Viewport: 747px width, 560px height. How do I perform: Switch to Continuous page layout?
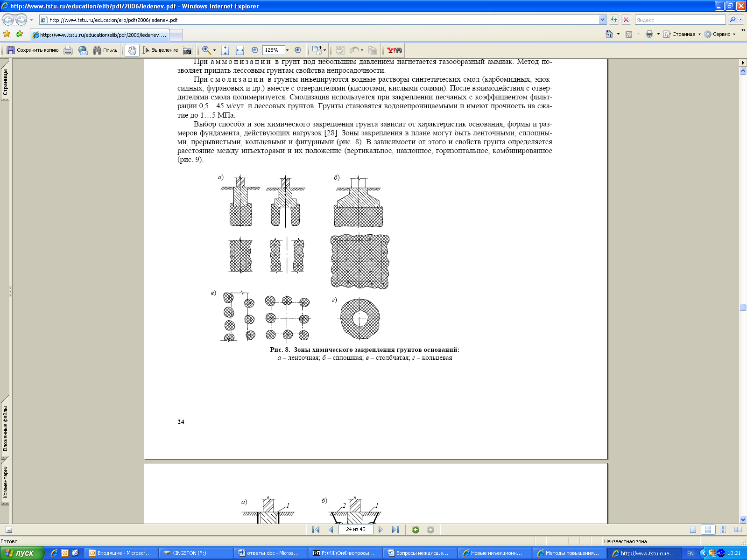click(x=708, y=529)
